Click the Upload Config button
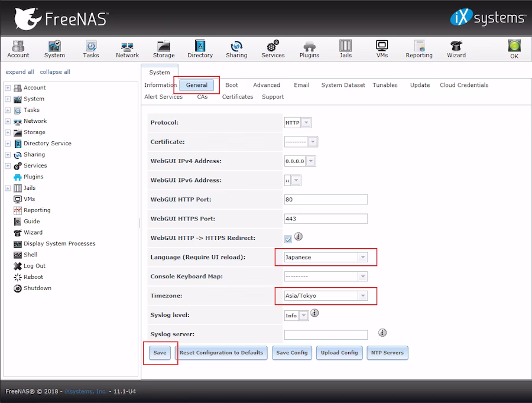This screenshot has height=403, width=532. click(339, 353)
